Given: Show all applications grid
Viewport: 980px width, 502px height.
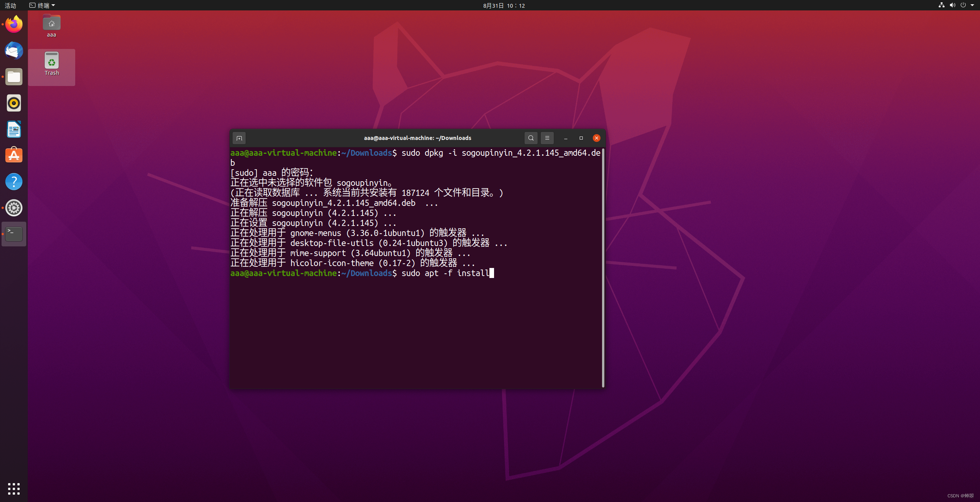Looking at the screenshot, I should pos(14,489).
